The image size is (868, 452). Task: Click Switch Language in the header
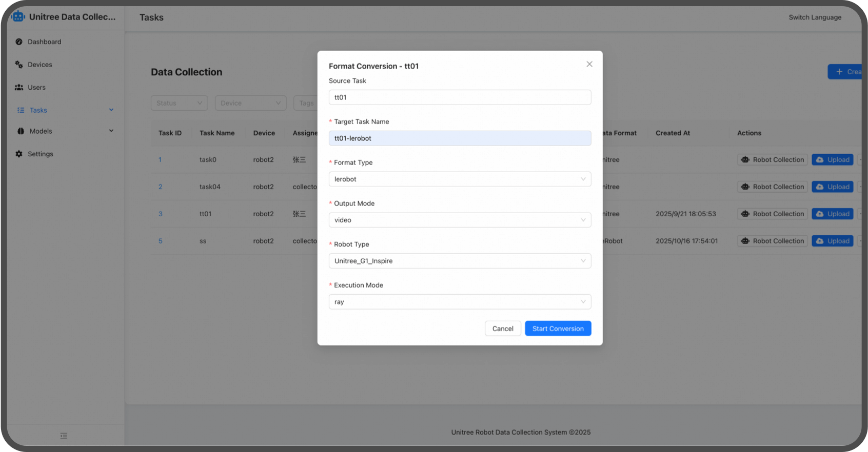[815, 17]
